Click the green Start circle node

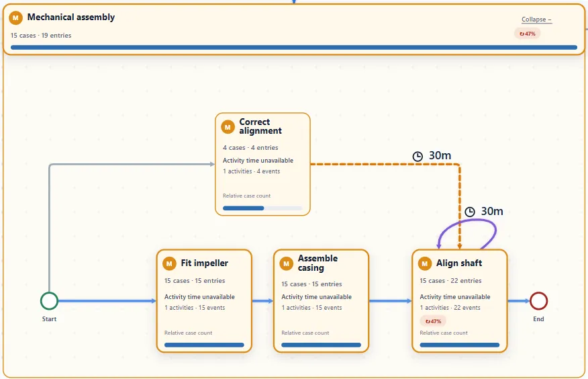click(x=49, y=301)
